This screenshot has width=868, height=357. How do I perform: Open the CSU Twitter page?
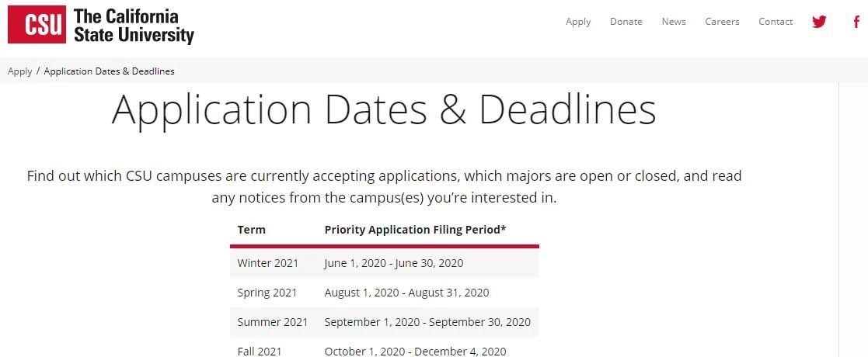pyautogui.click(x=819, y=22)
